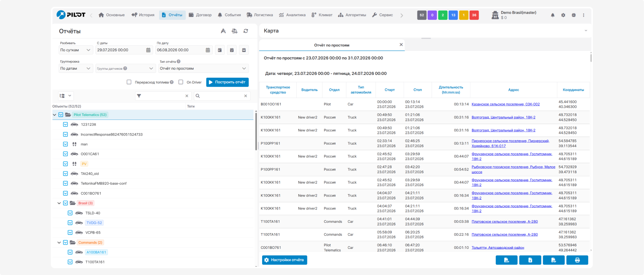Viewport: 644px width, 275px height.
Task: Click the Построить отчёт button
Action: 227,82
